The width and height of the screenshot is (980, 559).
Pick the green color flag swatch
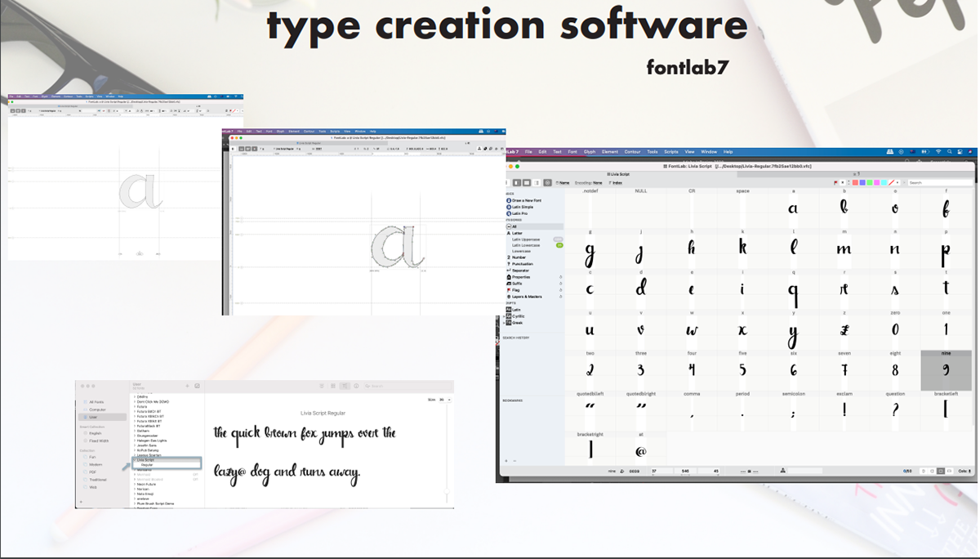pyautogui.click(x=870, y=182)
